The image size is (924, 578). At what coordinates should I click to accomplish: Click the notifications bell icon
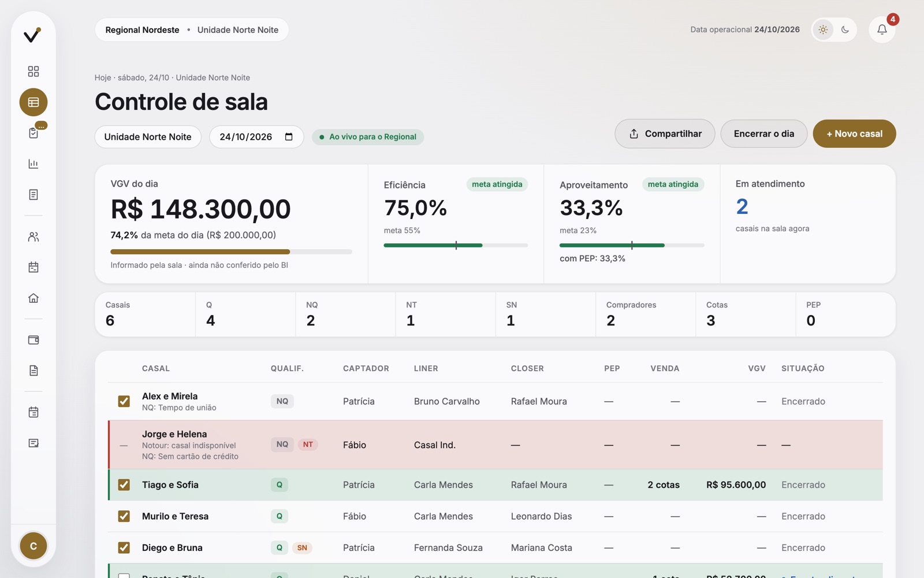pyautogui.click(x=882, y=29)
